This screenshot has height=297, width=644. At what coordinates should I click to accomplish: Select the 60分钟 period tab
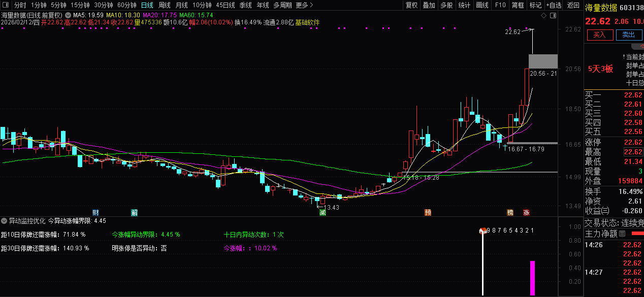(x=126, y=5)
